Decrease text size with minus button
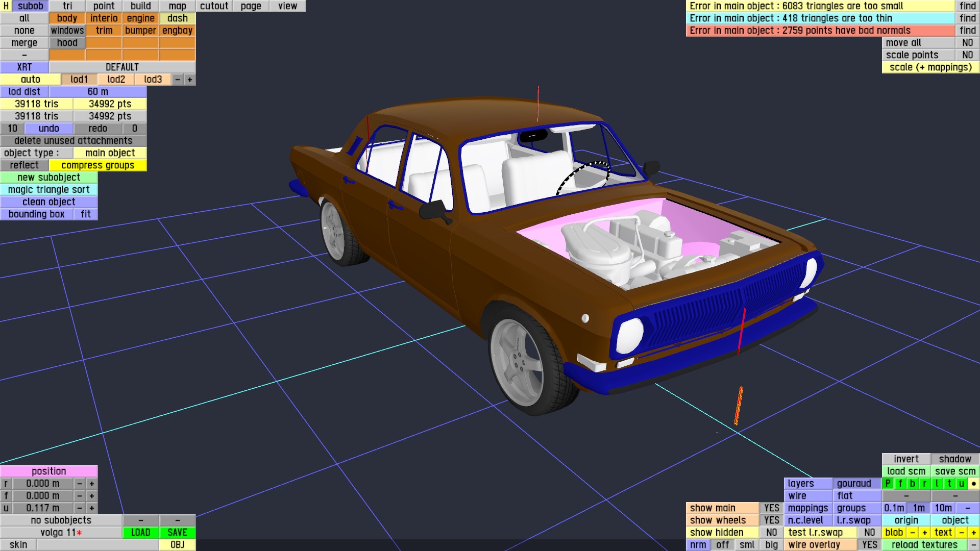Image resolution: width=980 pixels, height=551 pixels. pos(961,532)
